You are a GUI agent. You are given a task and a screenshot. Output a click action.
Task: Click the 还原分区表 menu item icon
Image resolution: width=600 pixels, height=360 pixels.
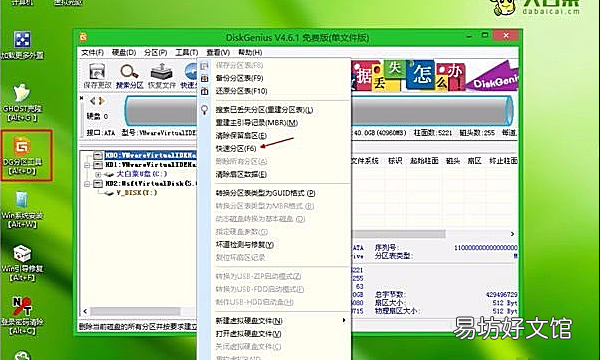tap(205, 91)
